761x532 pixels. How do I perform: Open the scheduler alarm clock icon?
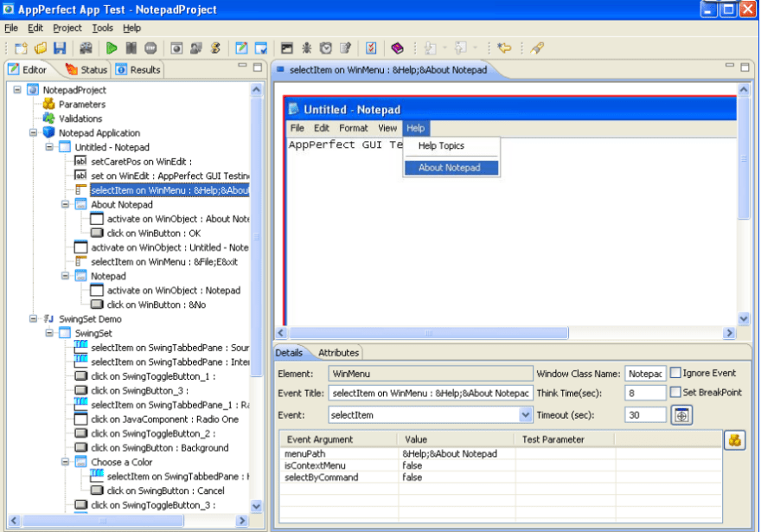(327, 48)
